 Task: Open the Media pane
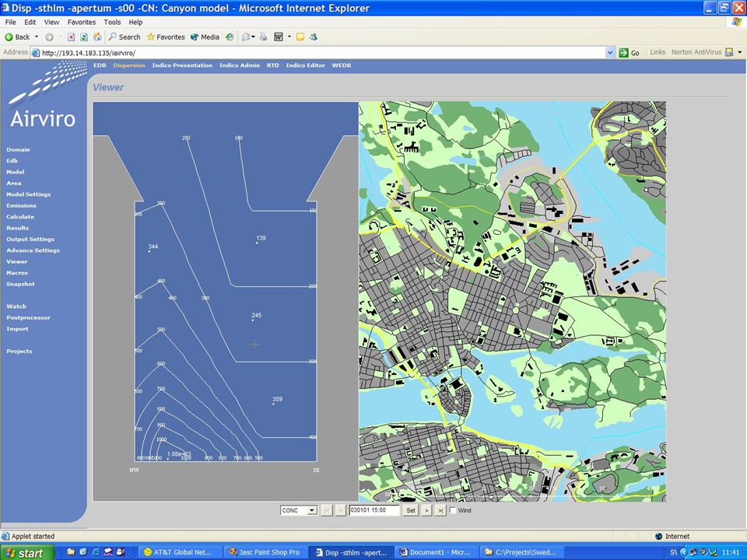tap(205, 37)
